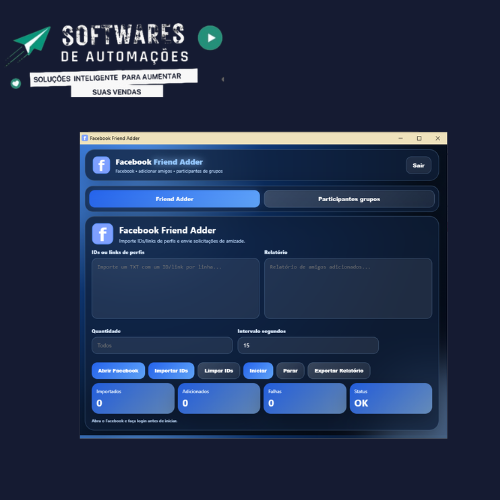Focus the IDs ou links de perfis text area
Viewport: 500px width, 500px height.
click(175, 288)
